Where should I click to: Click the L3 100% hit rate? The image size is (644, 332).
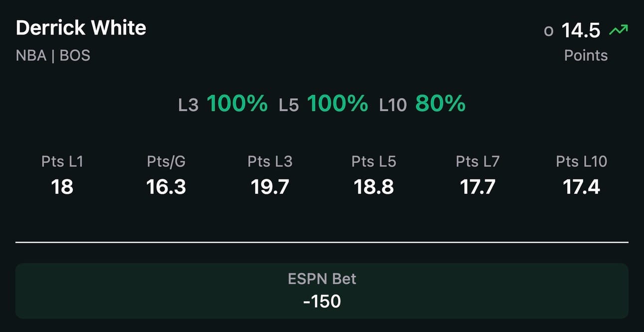tap(223, 104)
